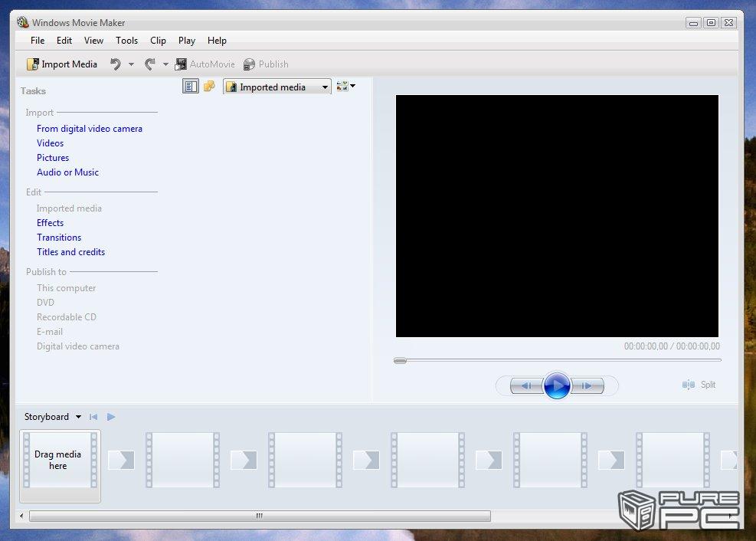Open the Transitions task link
Image resolution: width=756 pixels, height=541 pixels.
pos(59,238)
